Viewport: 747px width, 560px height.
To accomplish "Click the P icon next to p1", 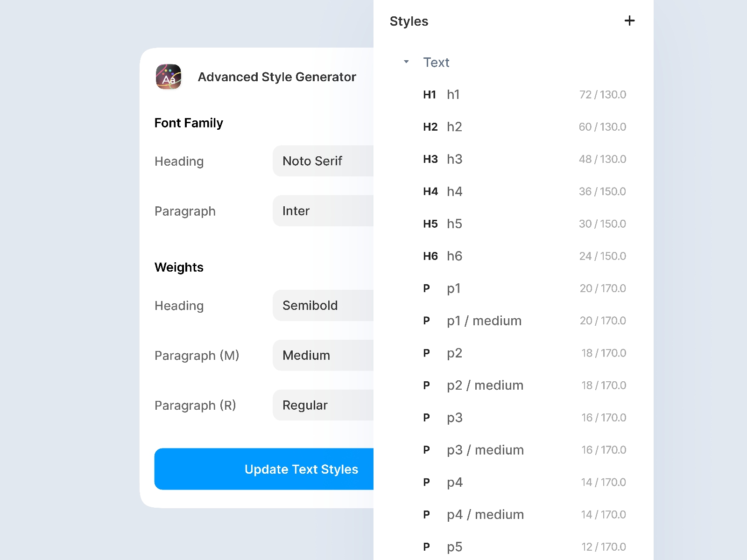I will [426, 288].
